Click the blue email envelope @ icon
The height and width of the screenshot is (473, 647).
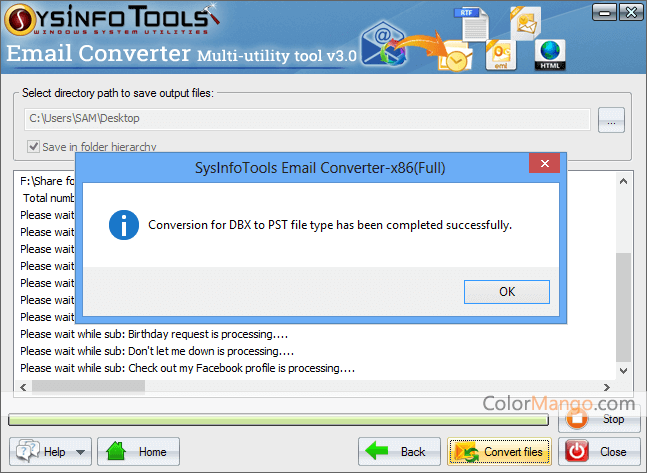383,45
